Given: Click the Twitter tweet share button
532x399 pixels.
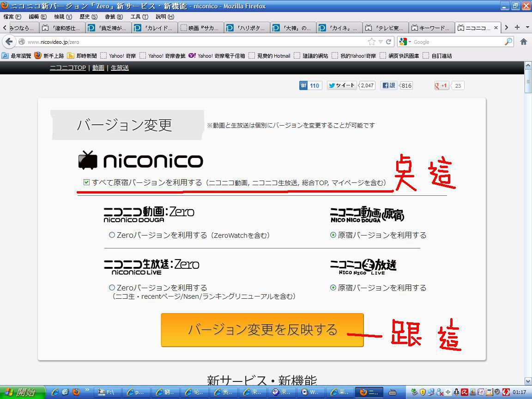Looking at the screenshot, I should pos(342,85).
